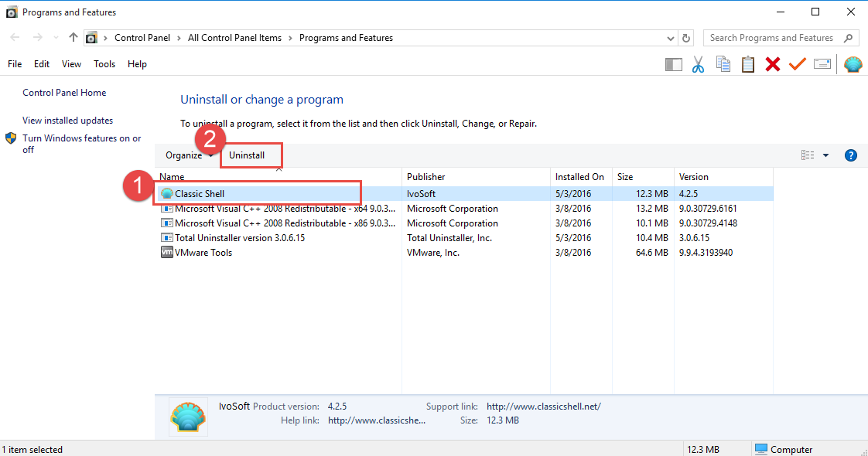
Task: Open the File menu
Action: (15, 64)
